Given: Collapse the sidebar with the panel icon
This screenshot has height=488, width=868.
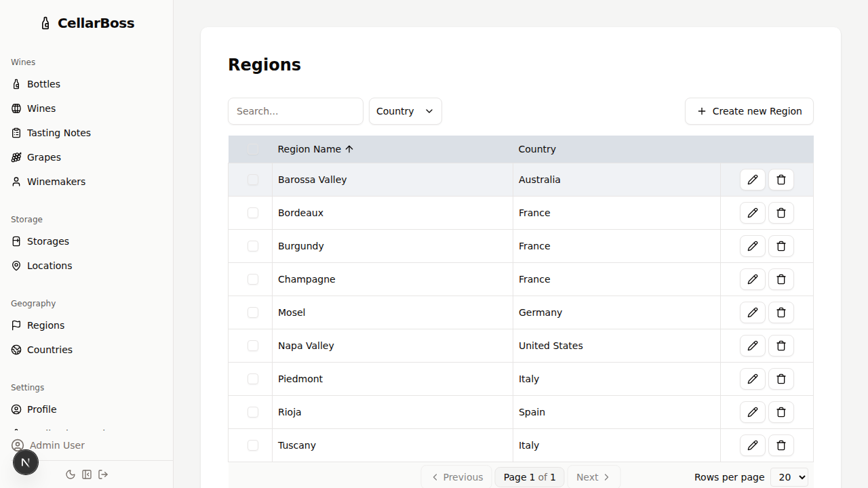Looking at the screenshot, I should pos(87,474).
